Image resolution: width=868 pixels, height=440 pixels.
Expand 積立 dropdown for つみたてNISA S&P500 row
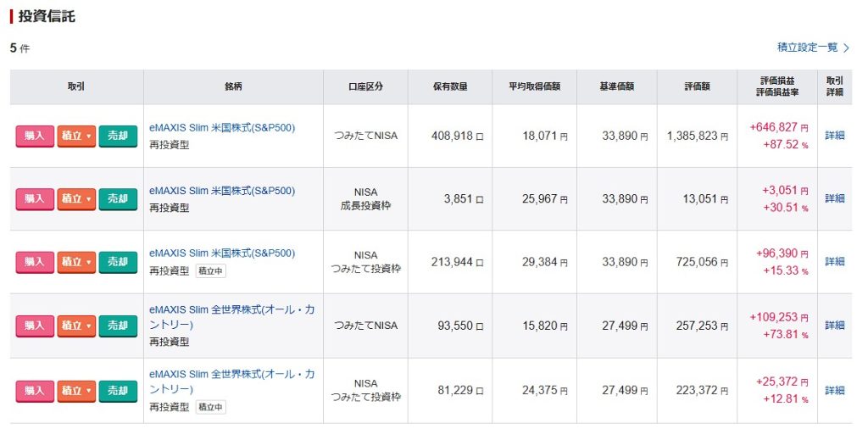tap(76, 136)
